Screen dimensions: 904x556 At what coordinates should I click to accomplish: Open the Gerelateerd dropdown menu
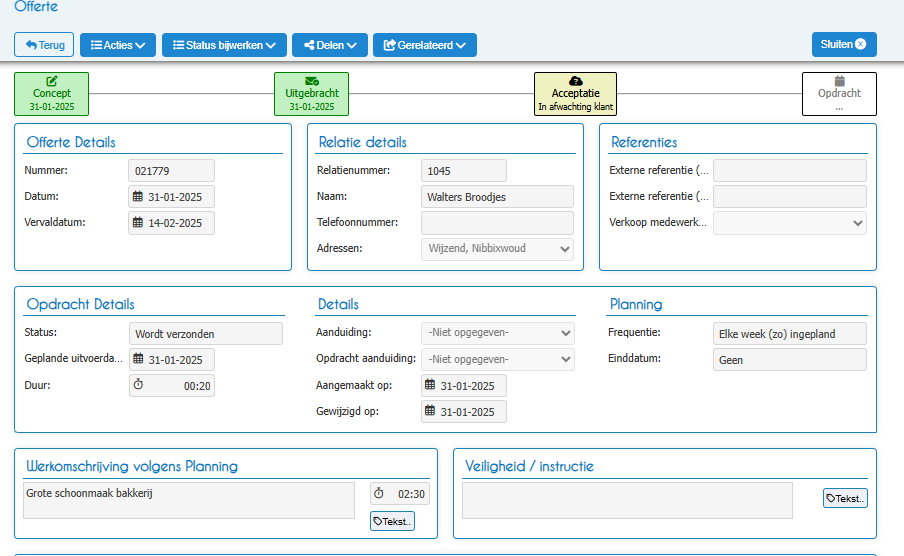coord(425,45)
